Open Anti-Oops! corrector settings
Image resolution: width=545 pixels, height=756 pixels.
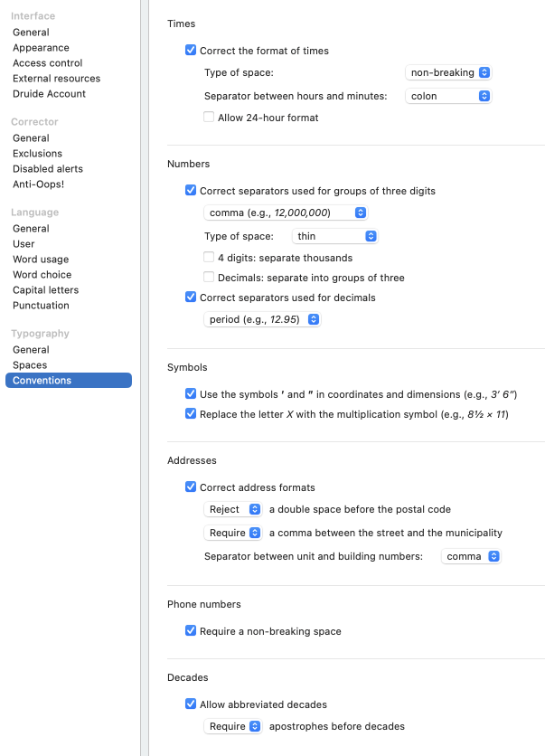[38, 184]
